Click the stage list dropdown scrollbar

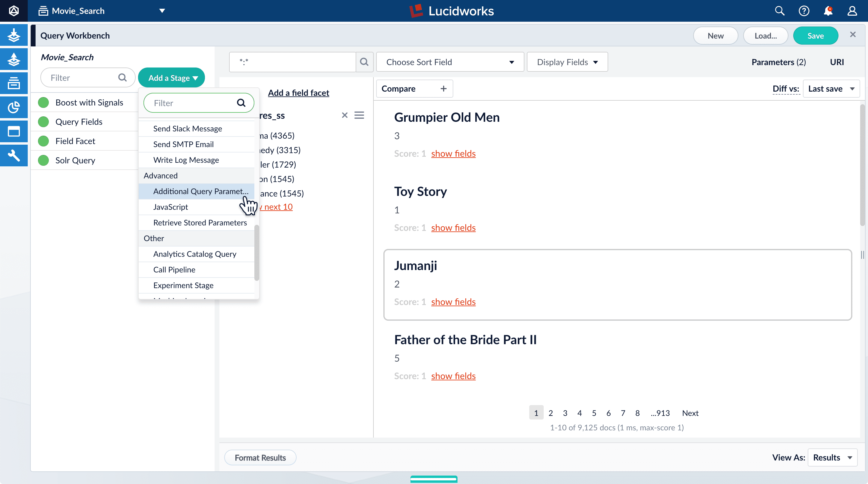pyautogui.click(x=257, y=253)
